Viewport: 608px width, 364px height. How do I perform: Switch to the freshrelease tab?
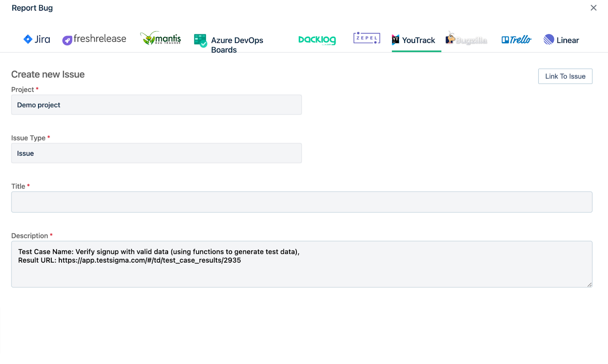click(94, 39)
